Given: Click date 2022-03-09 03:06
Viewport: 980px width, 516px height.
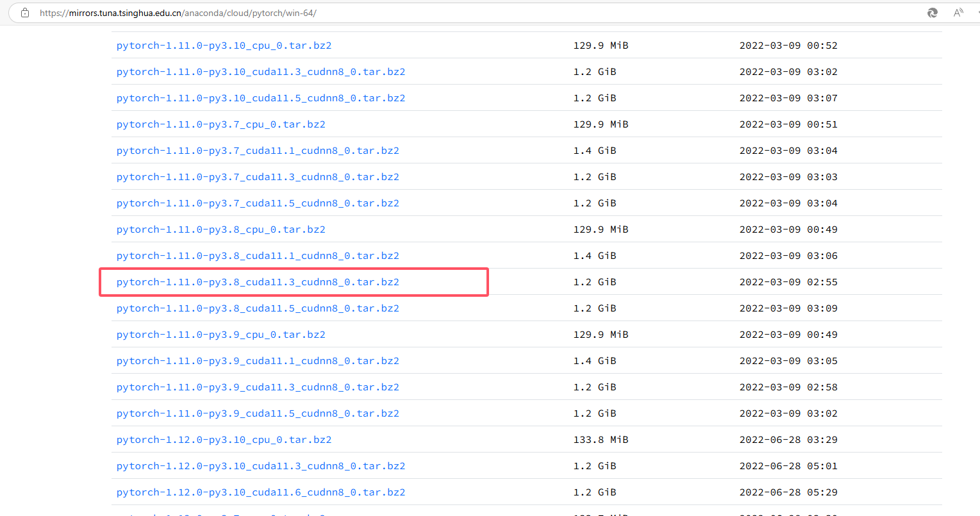Looking at the screenshot, I should [788, 256].
